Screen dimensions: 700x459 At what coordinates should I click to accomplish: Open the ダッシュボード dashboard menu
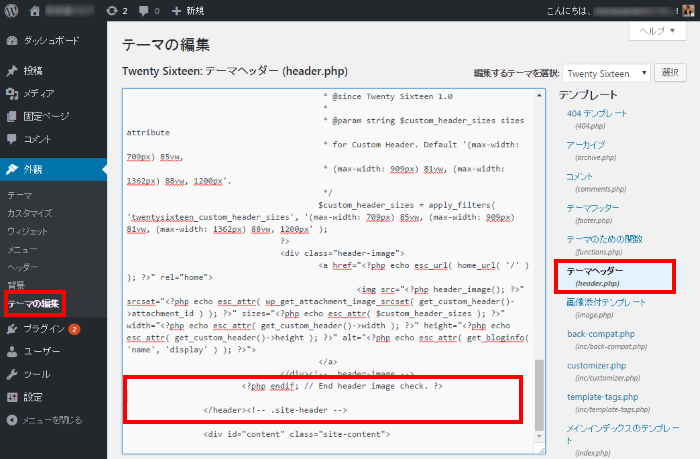53,41
